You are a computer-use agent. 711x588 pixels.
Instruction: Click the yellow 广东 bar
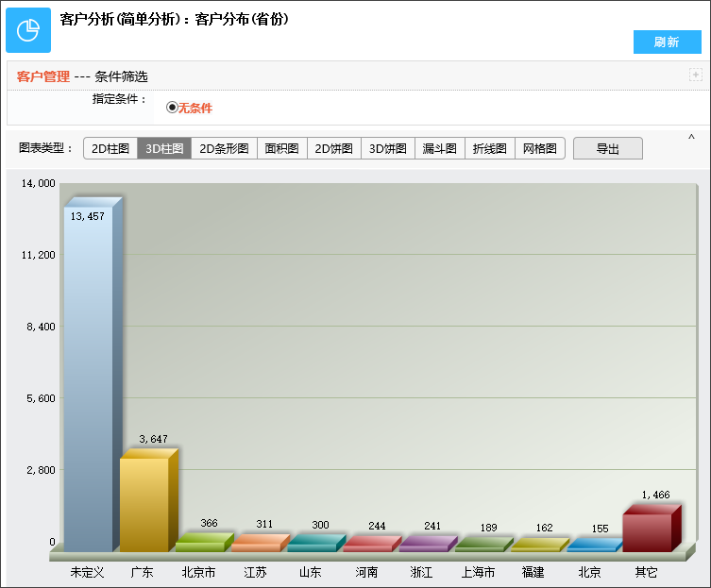(x=144, y=503)
